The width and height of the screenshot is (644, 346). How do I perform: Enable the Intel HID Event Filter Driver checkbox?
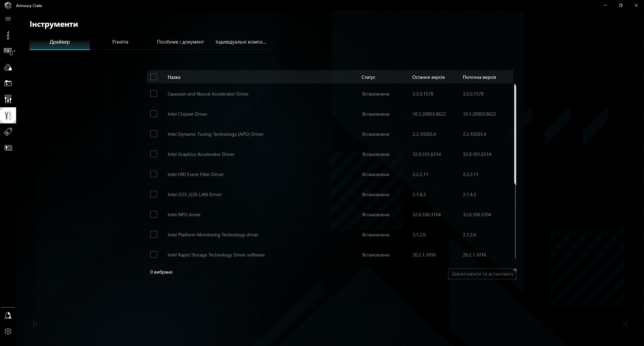[154, 174]
